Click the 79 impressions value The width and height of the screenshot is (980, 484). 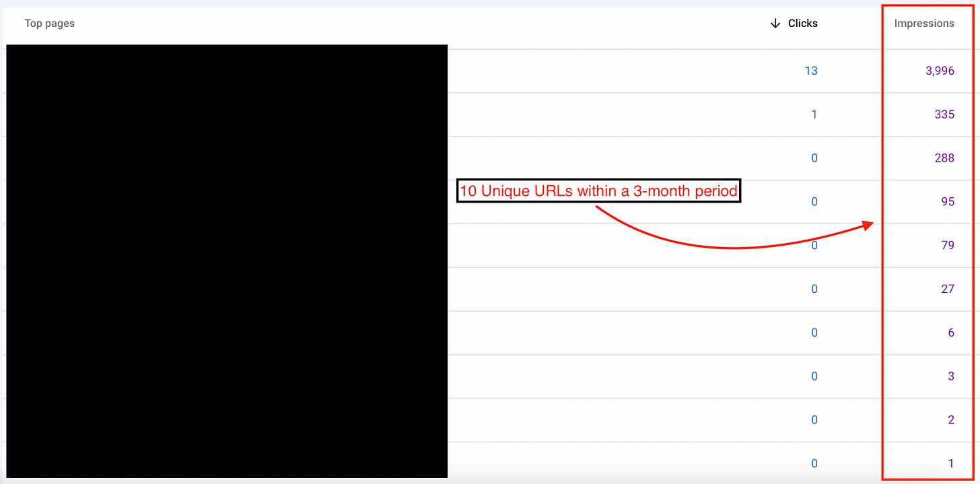(948, 246)
